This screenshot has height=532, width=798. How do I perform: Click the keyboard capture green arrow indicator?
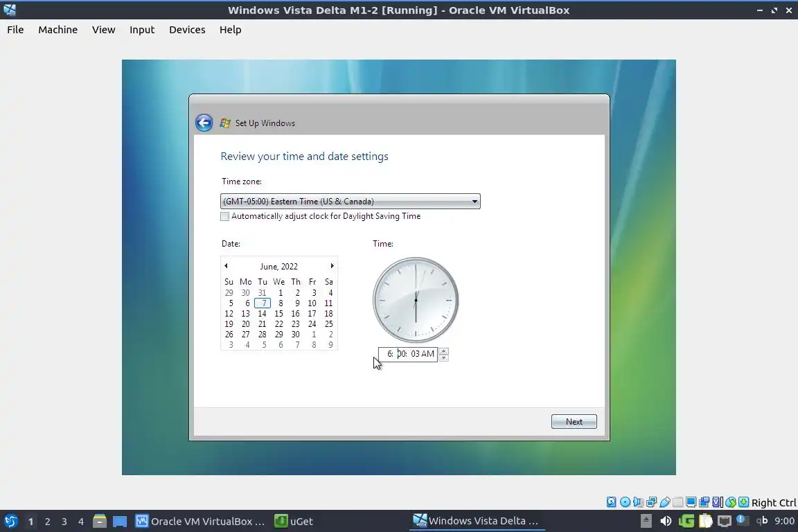743,502
